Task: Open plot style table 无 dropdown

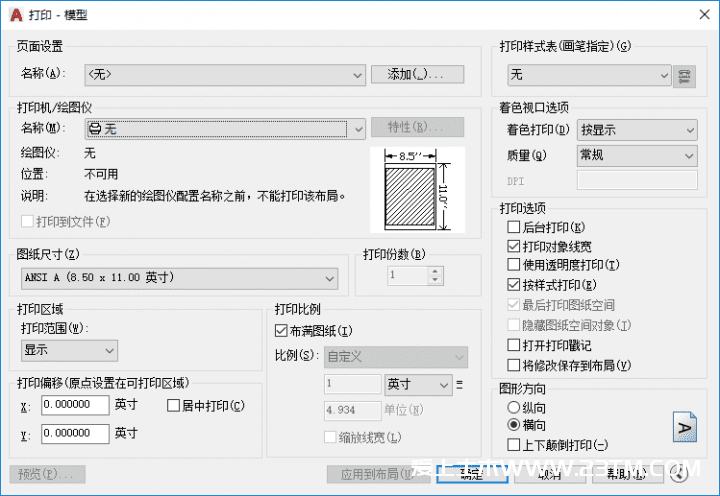Action: [x=590, y=75]
